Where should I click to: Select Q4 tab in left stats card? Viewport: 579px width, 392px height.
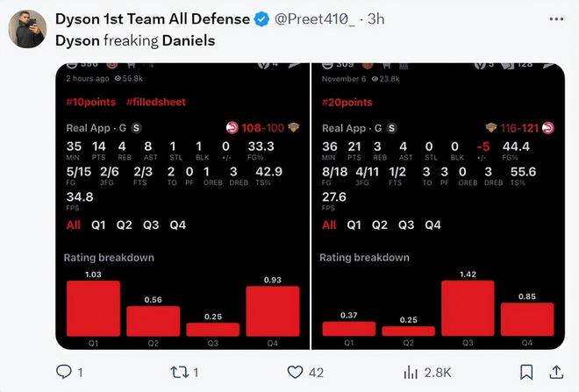click(177, 225)
